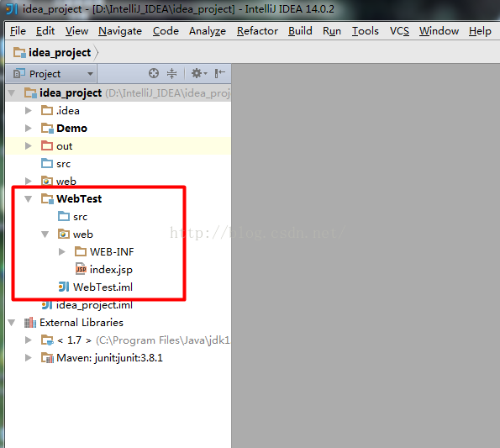Image resolution: width=500 pixels, height=448 pixels.
Task: Open the Code menu
Action: 166,31
